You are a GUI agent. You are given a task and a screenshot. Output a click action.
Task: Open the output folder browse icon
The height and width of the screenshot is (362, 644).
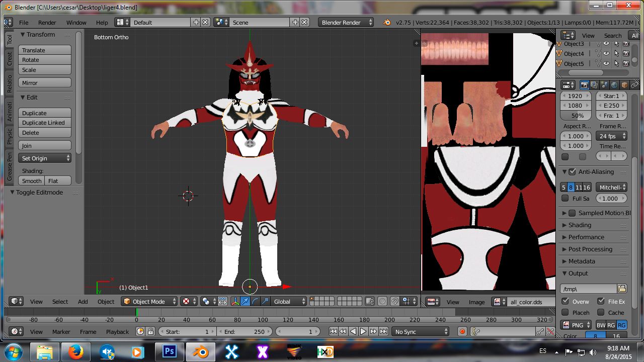click(622, 289)
